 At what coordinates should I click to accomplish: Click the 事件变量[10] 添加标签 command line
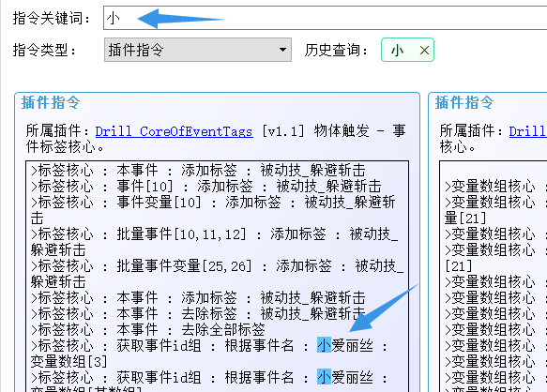click(213, 210)
